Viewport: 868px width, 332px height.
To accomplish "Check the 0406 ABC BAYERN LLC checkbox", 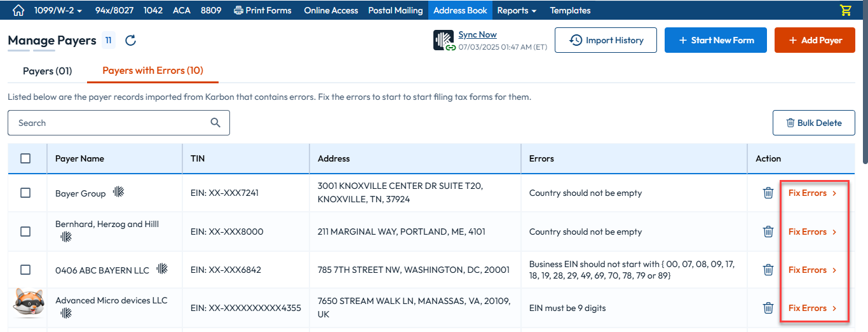I will [25, 270].
